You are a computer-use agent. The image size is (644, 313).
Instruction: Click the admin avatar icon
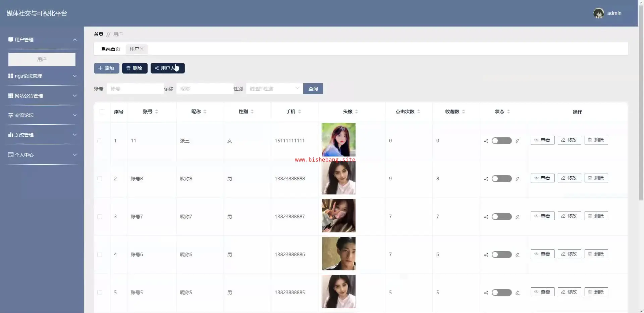click(x=598, y=13)
